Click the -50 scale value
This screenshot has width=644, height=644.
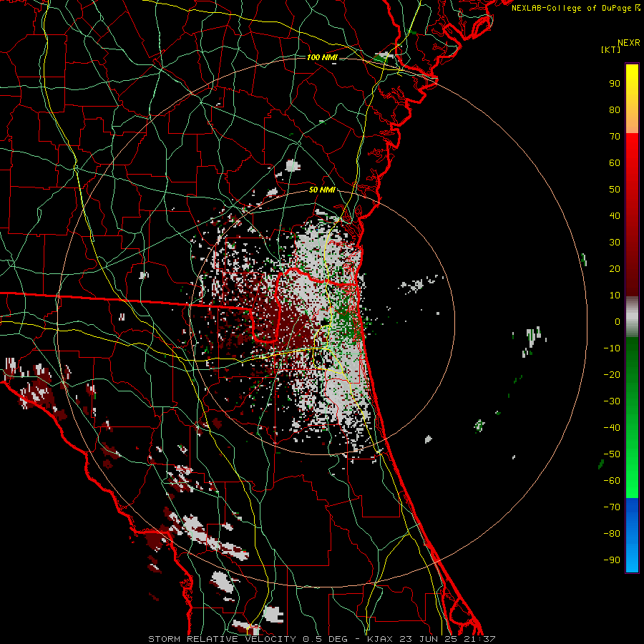coord(612,454)
